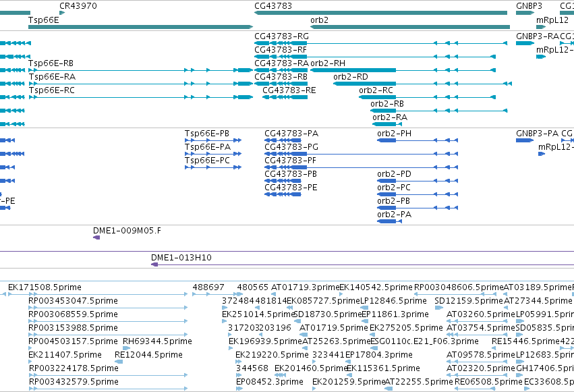Screen dimensions: 574x392
Task: Click the EK251014.5prime EST label
Action: pos(258,314)
